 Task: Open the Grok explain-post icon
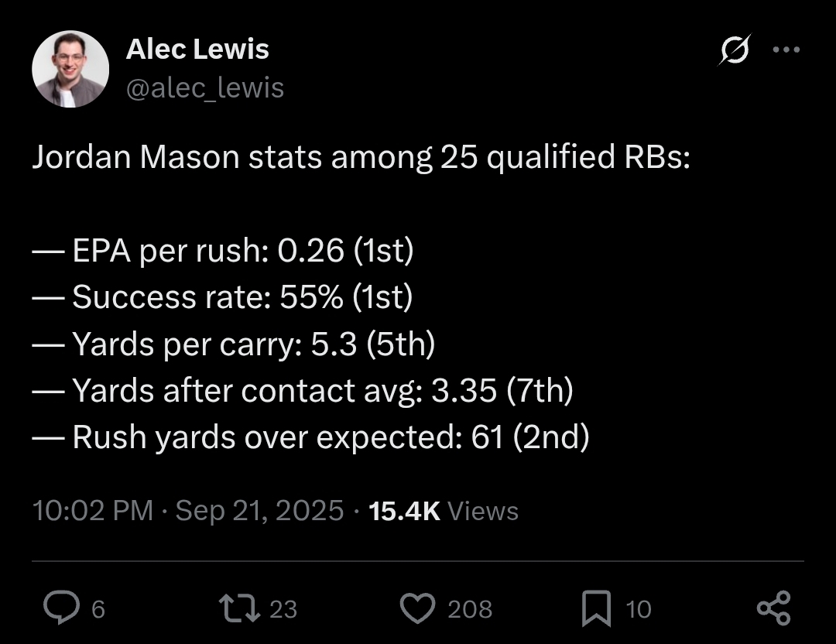[735, 50]
